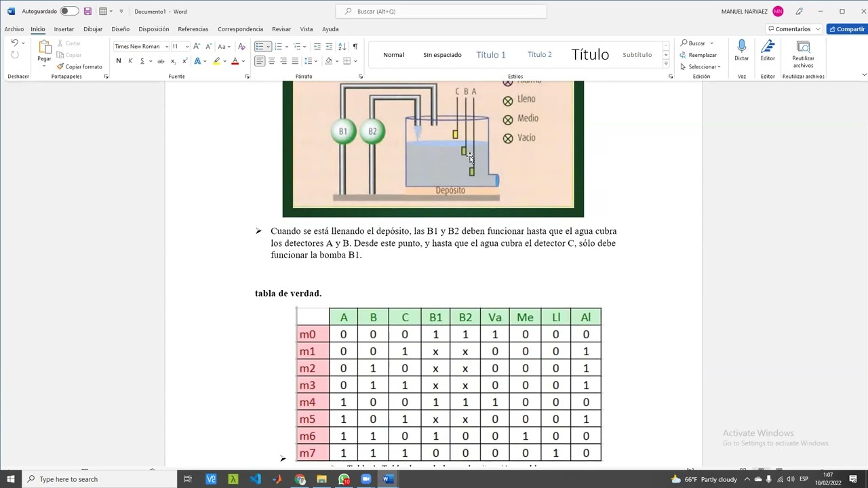Viewport: 868px width, 488px height.
Task: Center align the paragraph
Action: tap(271, 61)
